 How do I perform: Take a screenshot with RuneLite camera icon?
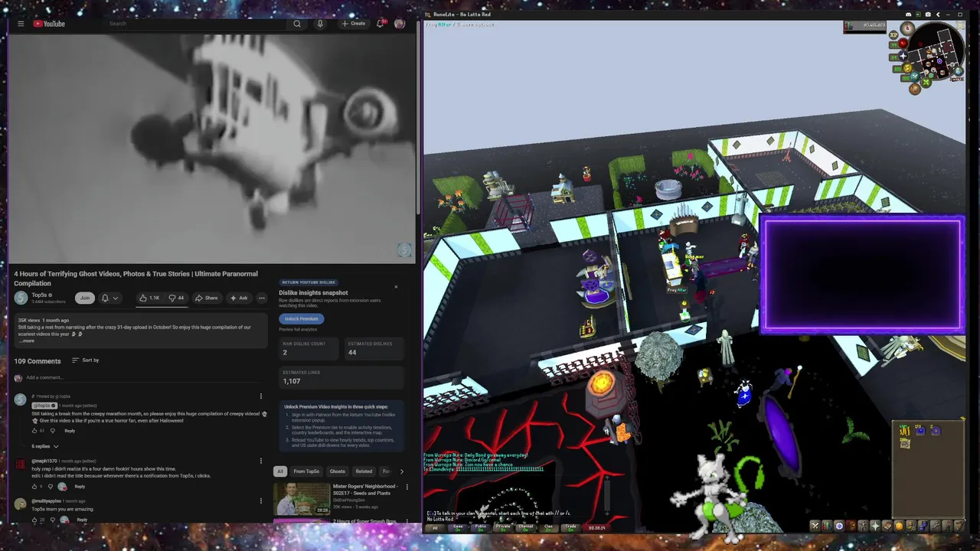tap(928, 15)
